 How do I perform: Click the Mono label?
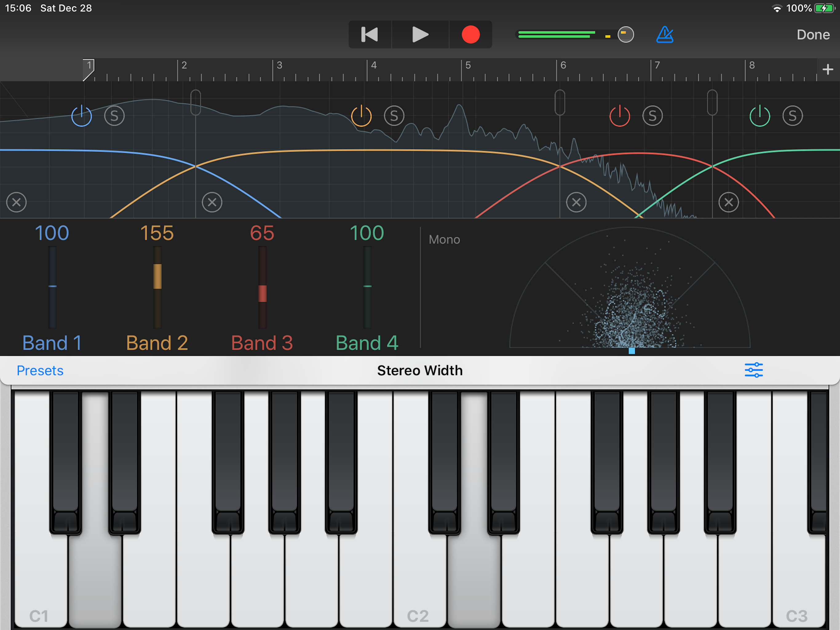coord(444,240)
